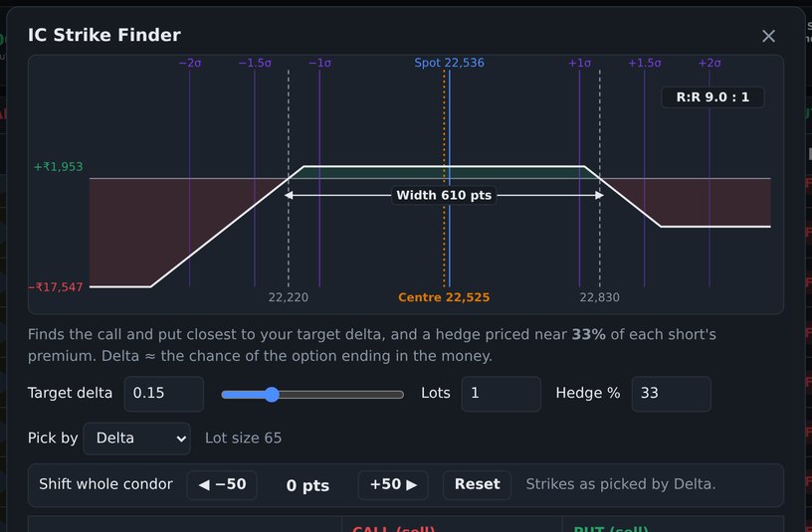Click the Lot size 65 text

pyautogui.click(x=243, y=439)
